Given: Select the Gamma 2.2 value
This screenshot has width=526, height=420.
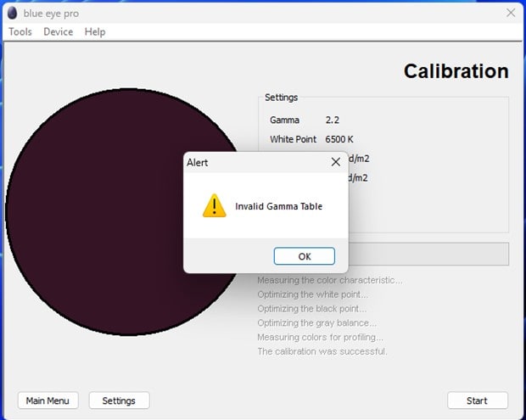Looking at the screenshot, I should [x=333, y=120].
